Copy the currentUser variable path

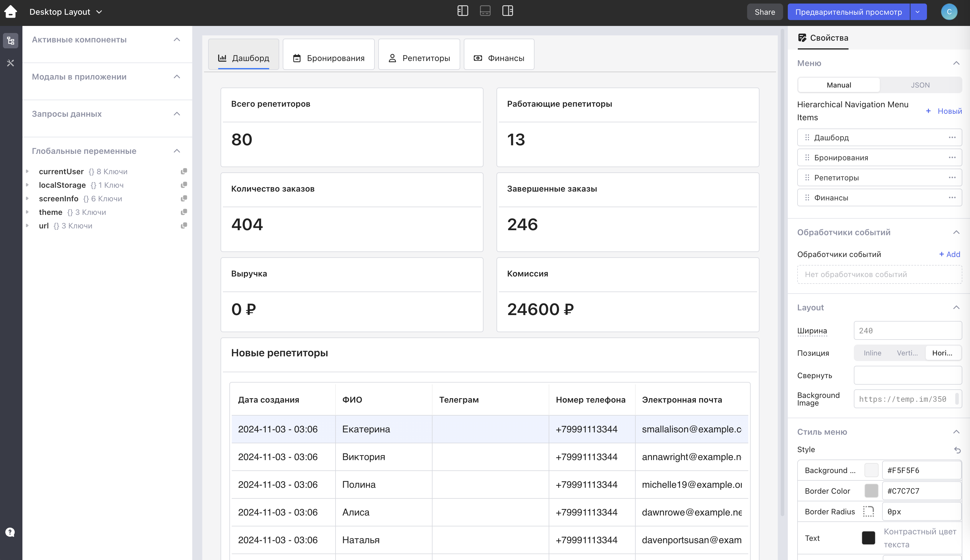[x=184, y=171]
